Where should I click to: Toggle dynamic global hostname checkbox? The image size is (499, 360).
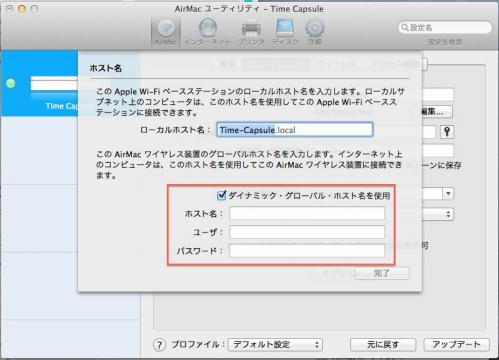[221, 195]
